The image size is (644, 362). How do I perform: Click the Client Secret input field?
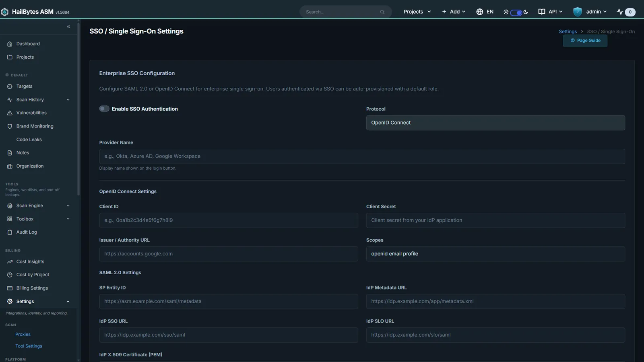[x=495, y=220]
